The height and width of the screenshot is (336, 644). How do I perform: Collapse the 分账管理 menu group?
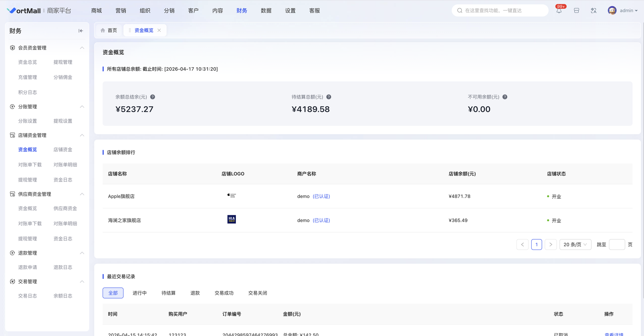pyautogui.click(x=82, y=107)
